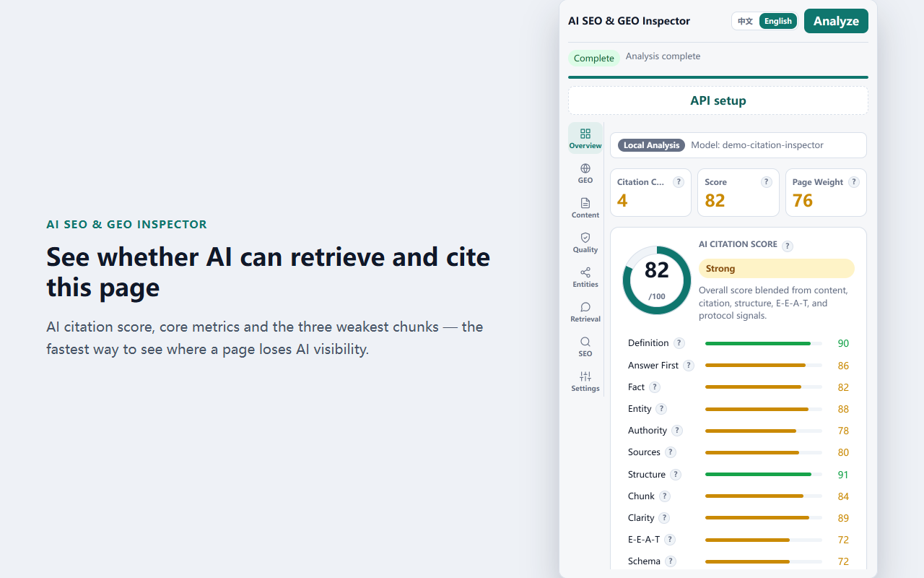
Task: Open the GEO globe tab
Action: [585, 173]
